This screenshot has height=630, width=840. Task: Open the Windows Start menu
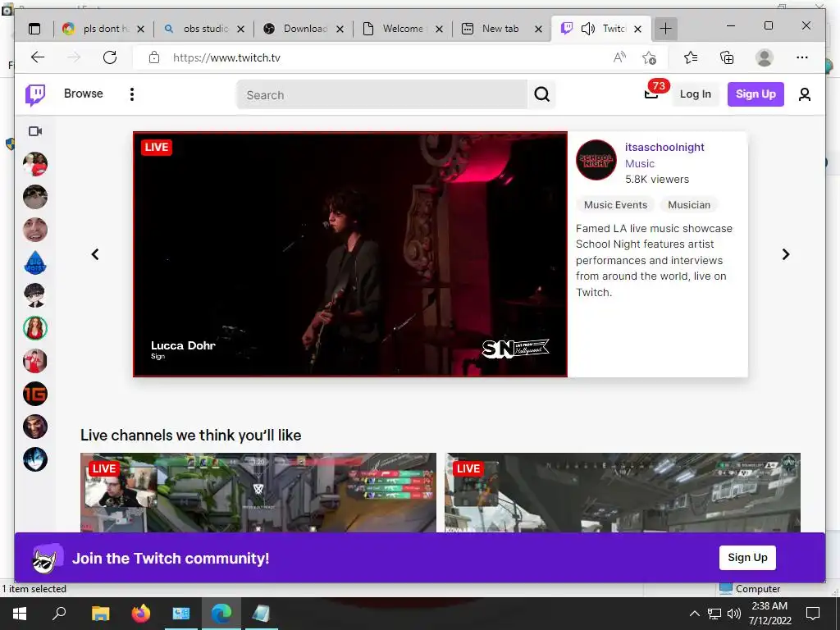(20, 614)
